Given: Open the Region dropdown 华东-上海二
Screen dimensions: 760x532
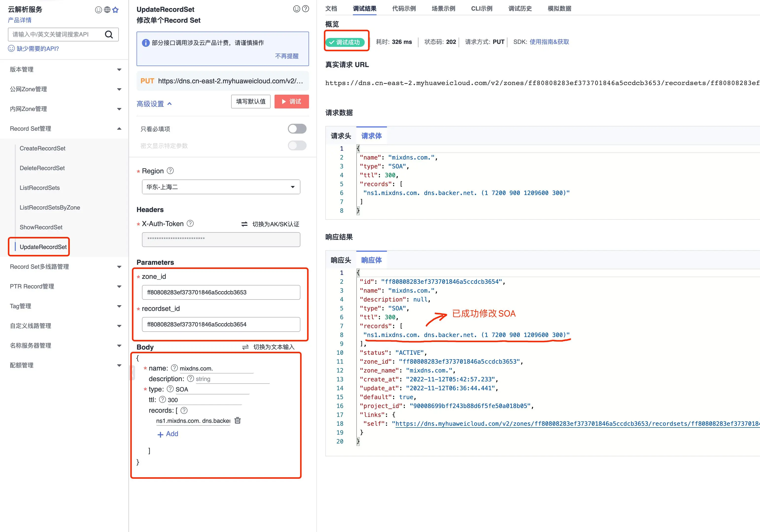Looking at the screenshot, I should tap(221, 187).
